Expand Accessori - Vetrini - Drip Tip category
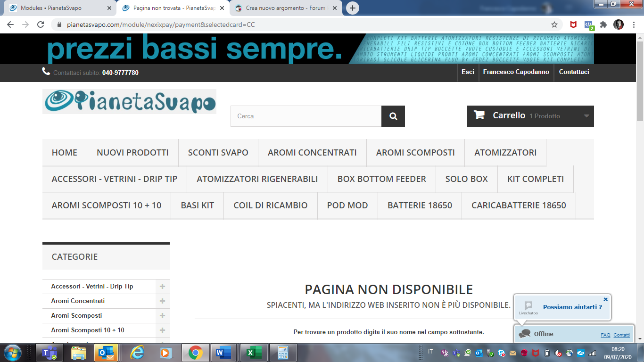The width and height of the screenshot is (644, 362). coord(162,286)
